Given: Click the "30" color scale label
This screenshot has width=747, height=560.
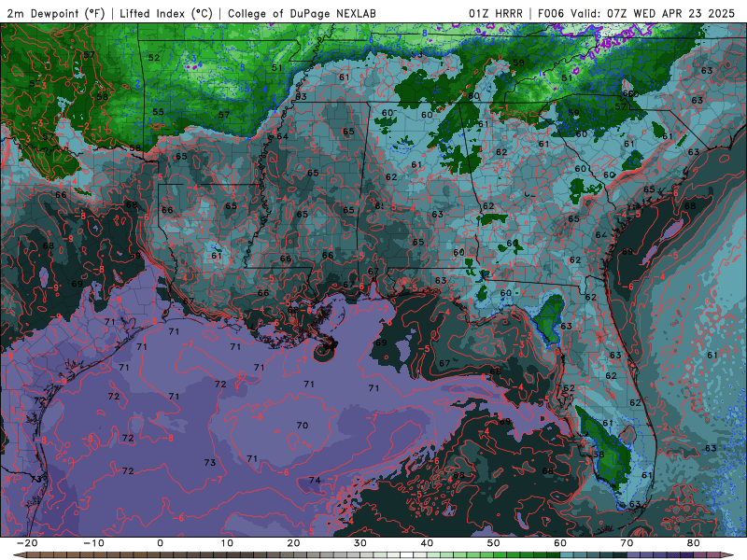Looking at the screenshot, I should pyautogui.click(x=360, y=543).
